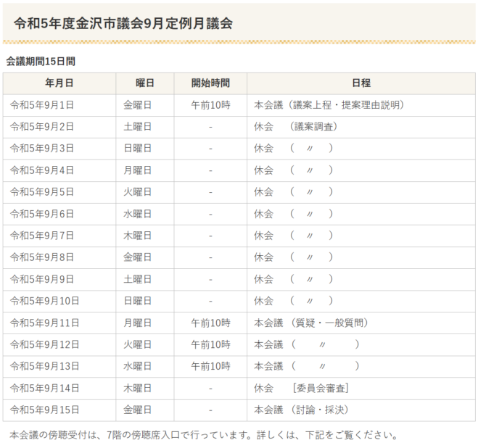
Task: Click 土曜日 in the September 2 row
Action: click(x=137, y=127)
